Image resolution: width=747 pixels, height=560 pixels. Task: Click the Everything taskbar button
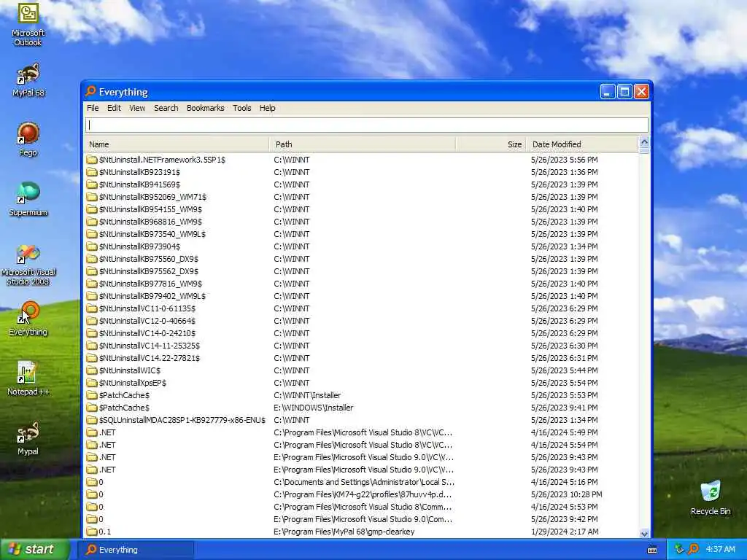[136, 550]
